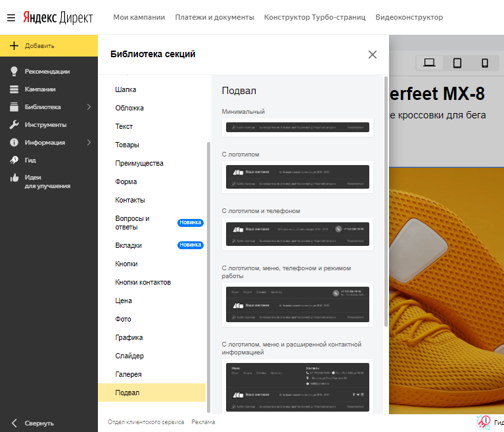Click the thumbs-up Идеи icon
This screenshot has height=432, width=504.
point(14,178)
